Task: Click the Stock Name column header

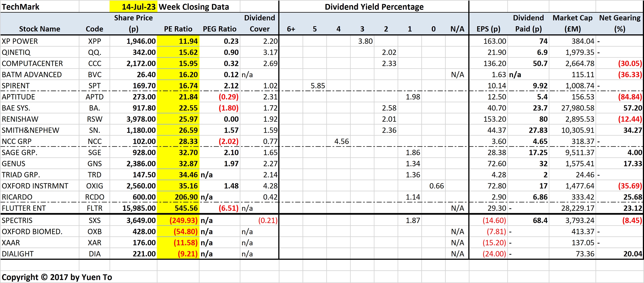Action: coord(39,29)
